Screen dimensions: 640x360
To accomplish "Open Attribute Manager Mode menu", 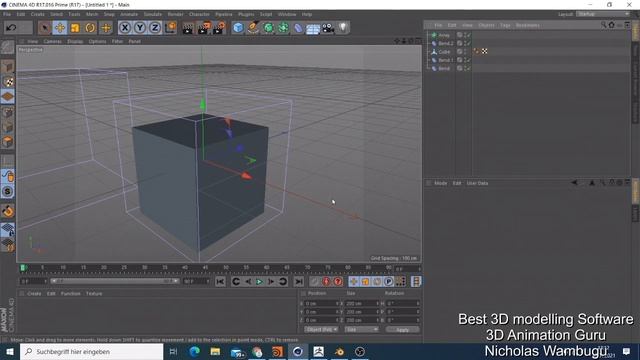I will coord(440,183).
